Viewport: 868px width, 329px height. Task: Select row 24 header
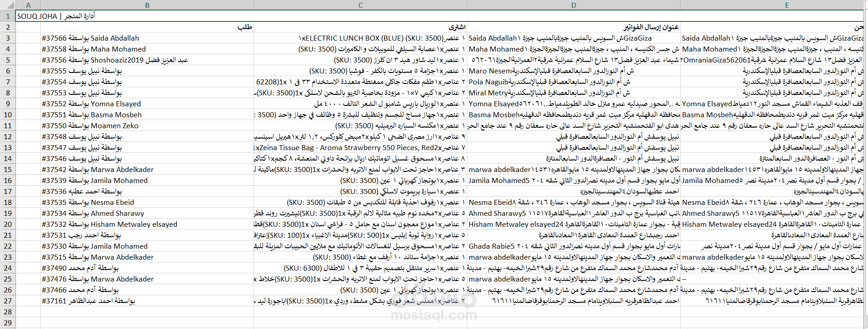pos(7,268)
